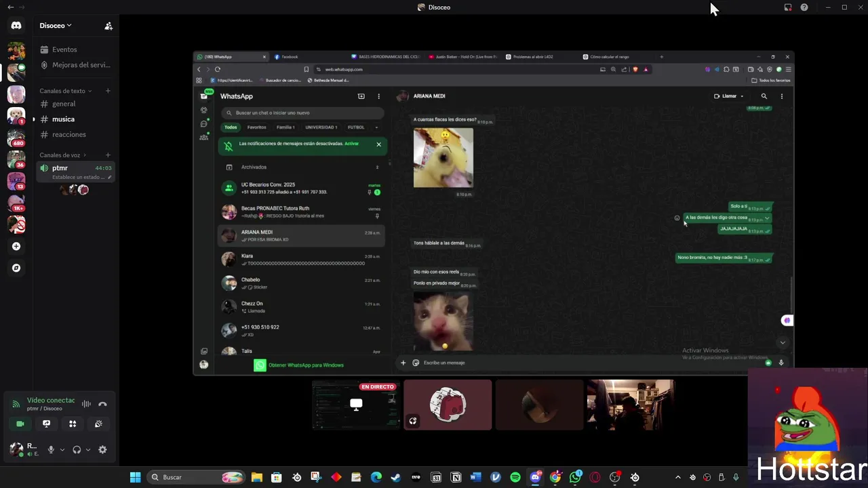Image resolution: width=868 pixels, height=488 pixels.
Task: Open server with 680 unread badge
Action: click(16, 138)
